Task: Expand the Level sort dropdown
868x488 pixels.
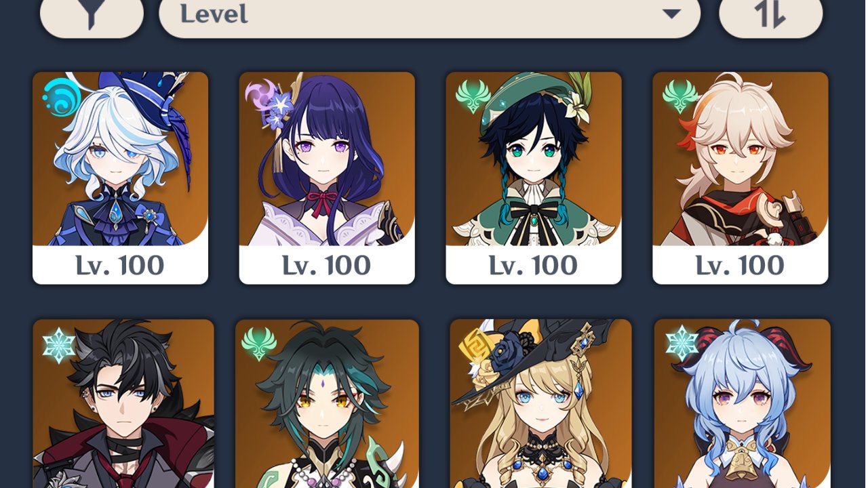Action: pyautogui.click(x=429, y=14)
